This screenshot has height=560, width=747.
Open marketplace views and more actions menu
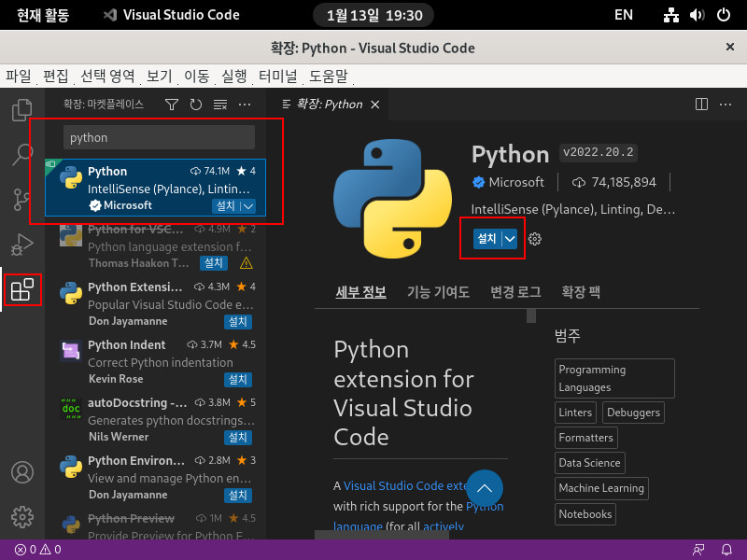(245, 105)
